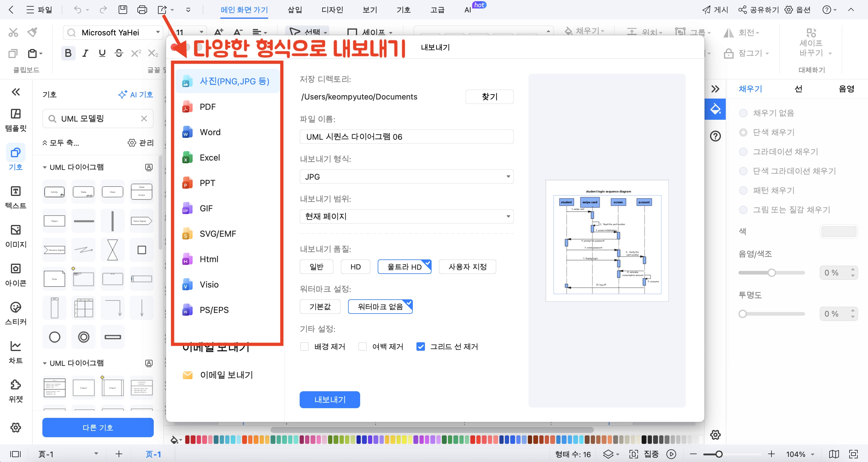
Task: Open the 스티커 panel in the left sidebar
Action: [15, 313]
